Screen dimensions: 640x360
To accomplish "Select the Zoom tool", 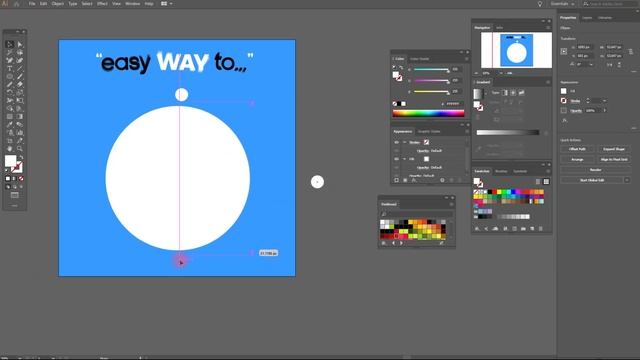I will [x=20, y=149].
